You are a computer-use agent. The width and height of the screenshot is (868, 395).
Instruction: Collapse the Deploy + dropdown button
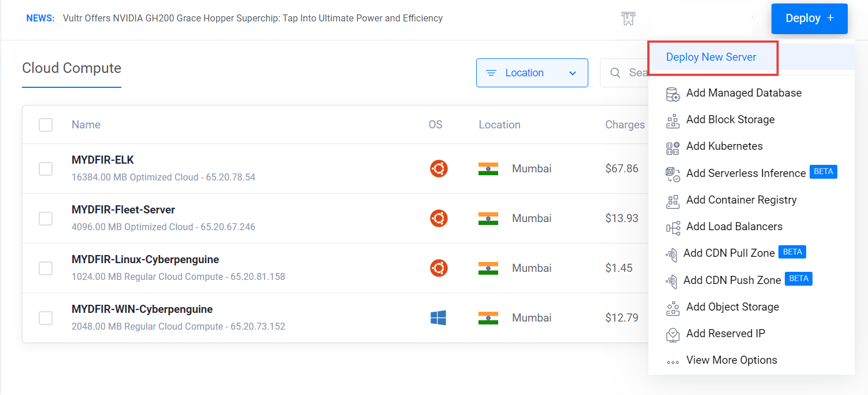tap(810, 19)
